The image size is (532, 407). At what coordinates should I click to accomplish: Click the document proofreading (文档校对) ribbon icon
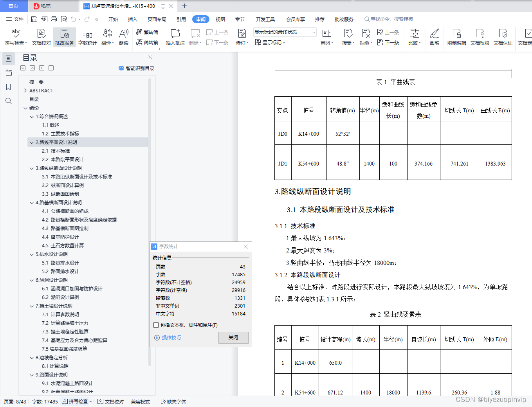click(41, 37)
